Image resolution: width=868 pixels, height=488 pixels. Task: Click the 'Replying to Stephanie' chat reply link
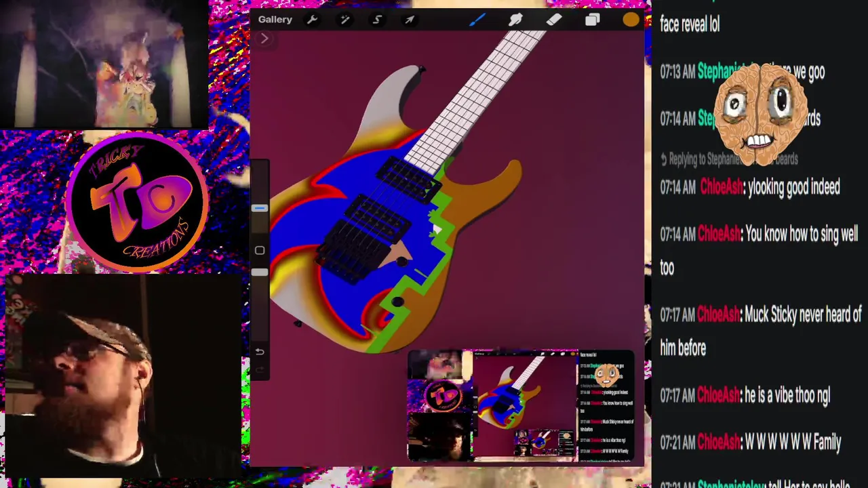click(x=730, y=159)
